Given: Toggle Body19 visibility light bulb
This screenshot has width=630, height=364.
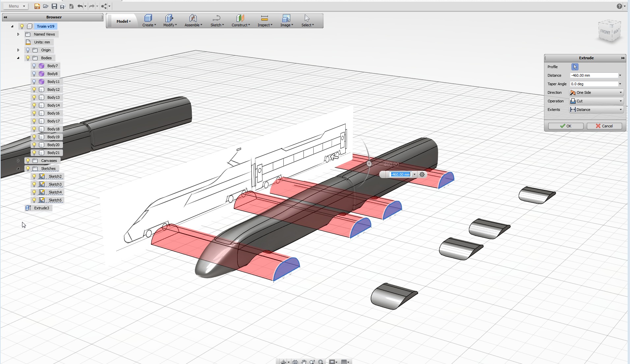Looking at the screenshot, I should (34, 137).
